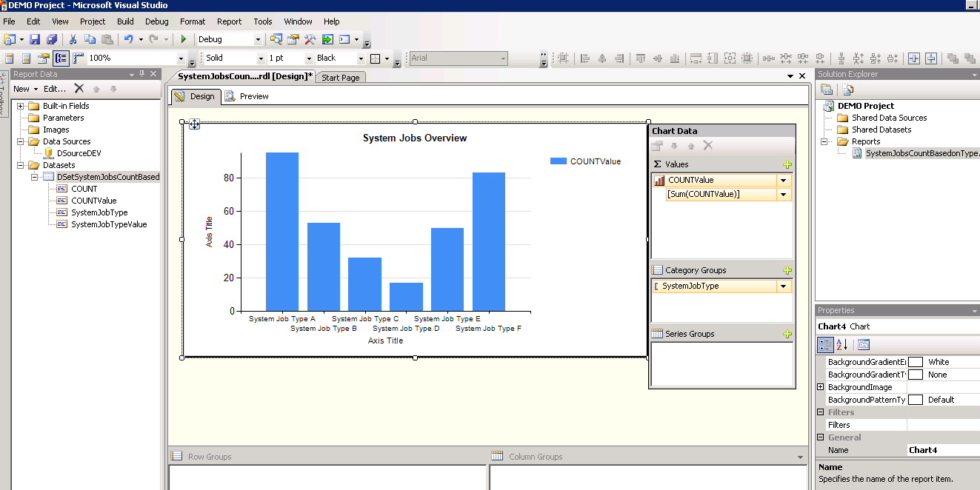Add a new field with the Values green plus

(x=787, y=164)
